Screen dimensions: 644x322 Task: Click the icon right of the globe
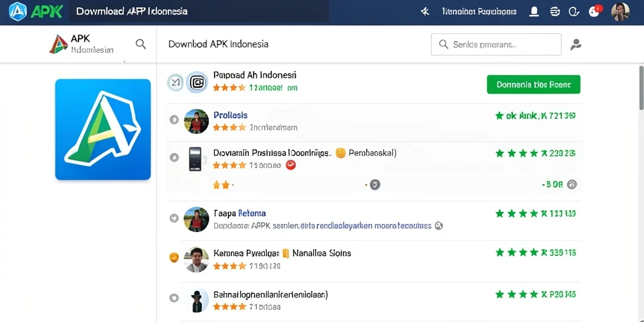pyautogui.click(x=574, y=11)
